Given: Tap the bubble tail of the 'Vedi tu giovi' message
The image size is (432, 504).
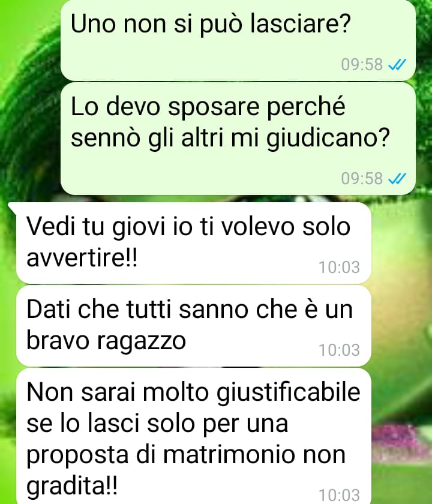Looking at the screenshot, I should click(12, 207).
